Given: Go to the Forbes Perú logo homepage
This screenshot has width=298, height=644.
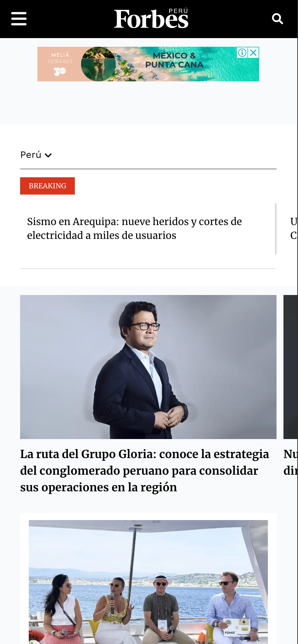Looking at the screenshot, I should (151, 19).
